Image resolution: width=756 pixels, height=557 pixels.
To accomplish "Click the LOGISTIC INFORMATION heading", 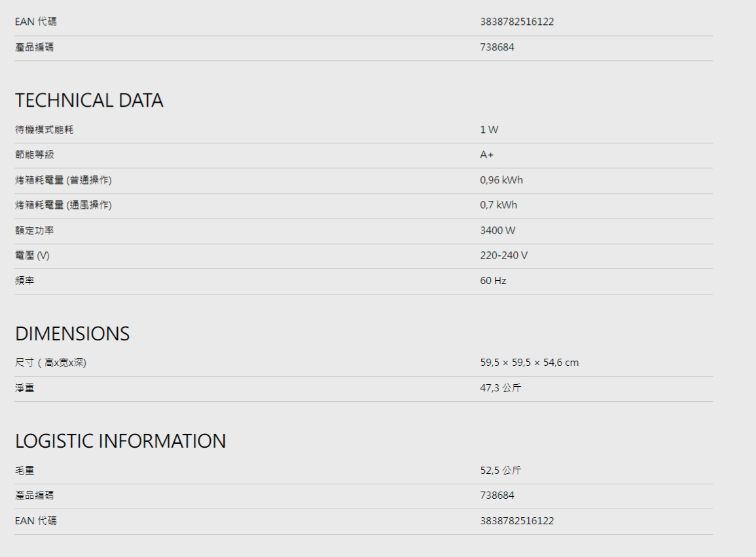I will 120,441.
